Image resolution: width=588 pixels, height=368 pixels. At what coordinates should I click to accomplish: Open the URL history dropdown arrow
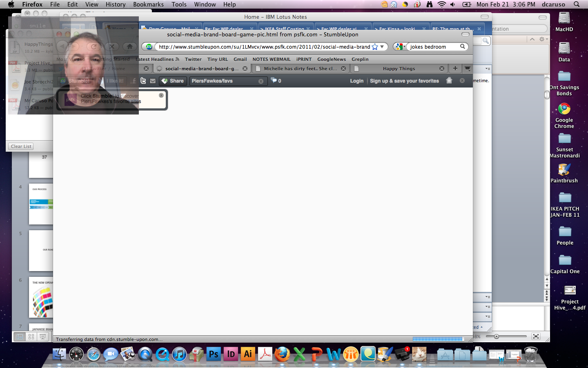coord(382,47)
